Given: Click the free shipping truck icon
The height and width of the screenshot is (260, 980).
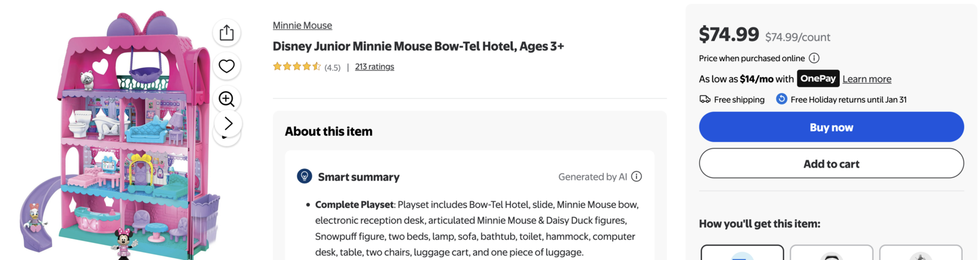Looking at the screenshot, I should click(705, 99).
